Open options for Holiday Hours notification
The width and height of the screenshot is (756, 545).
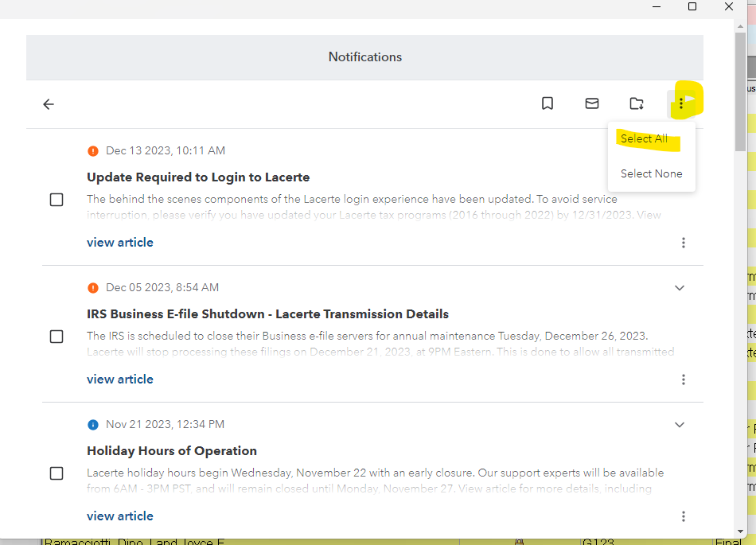click(684, 516)
